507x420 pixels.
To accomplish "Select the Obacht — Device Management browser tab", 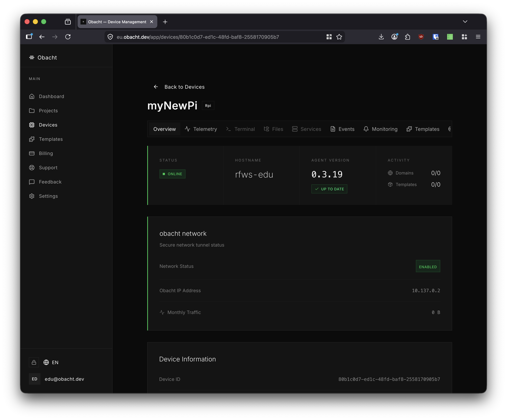I will tap(117, 22).
